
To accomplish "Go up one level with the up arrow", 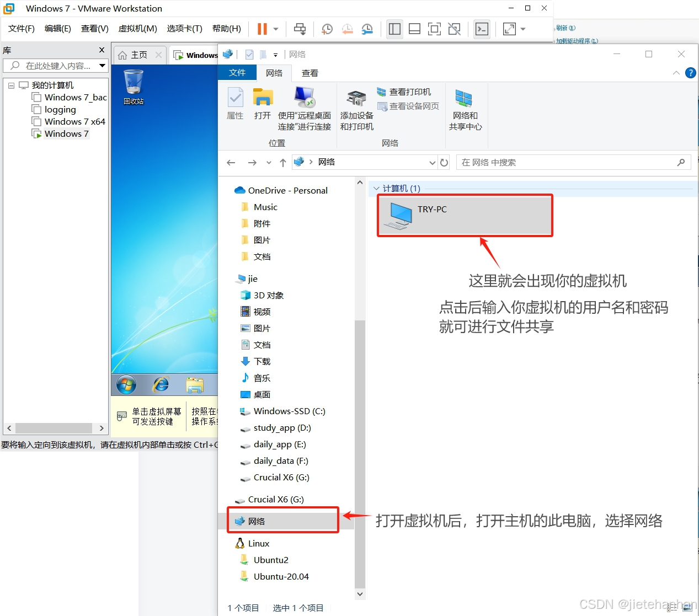I will [282, 162].
